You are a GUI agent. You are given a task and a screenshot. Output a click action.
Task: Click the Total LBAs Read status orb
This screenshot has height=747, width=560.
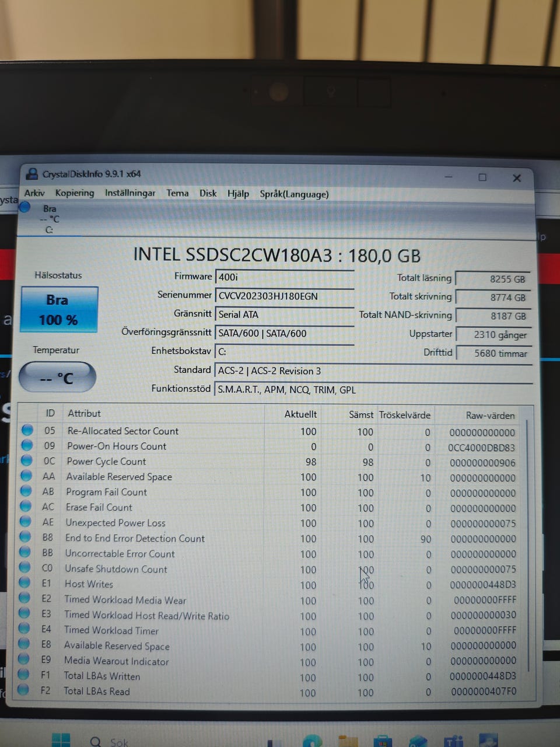[x=23, y=690]
